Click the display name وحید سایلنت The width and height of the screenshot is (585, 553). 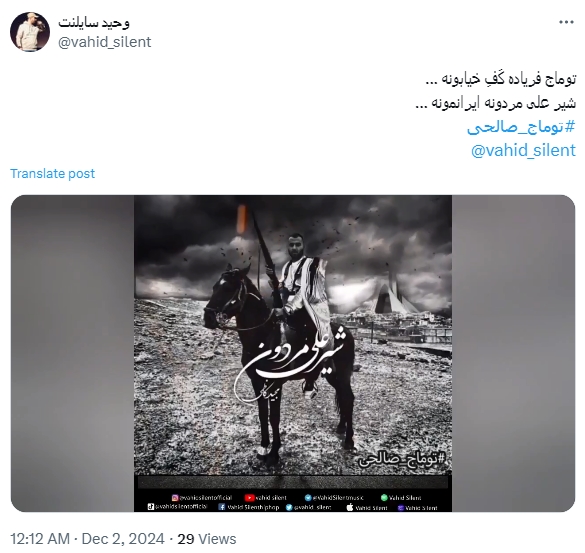pos(94,22)
